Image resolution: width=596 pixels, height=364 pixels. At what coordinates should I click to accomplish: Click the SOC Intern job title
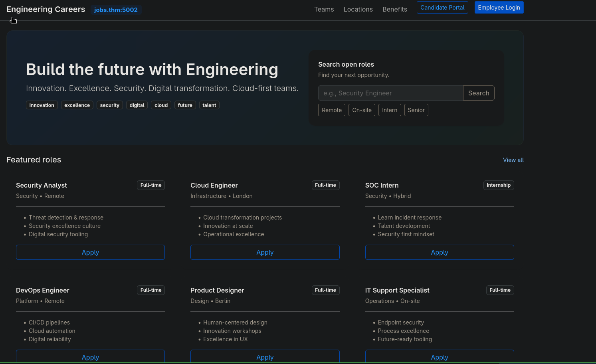click(382, 185)
